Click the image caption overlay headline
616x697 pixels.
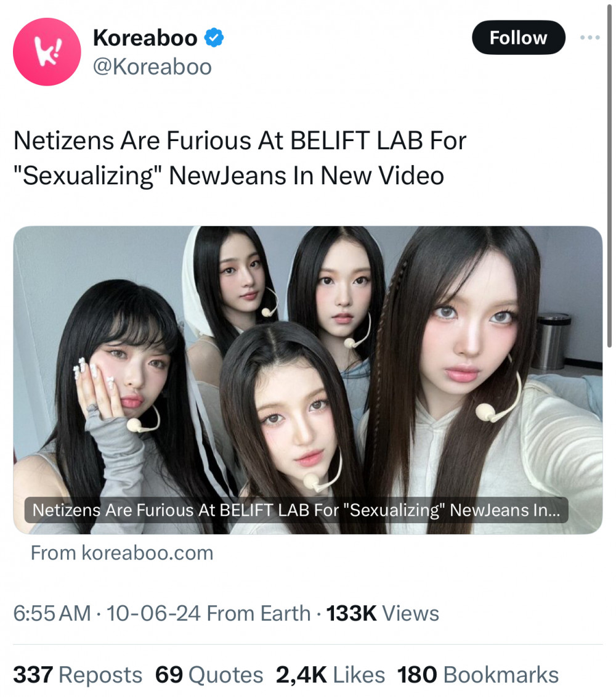point(296,510)
